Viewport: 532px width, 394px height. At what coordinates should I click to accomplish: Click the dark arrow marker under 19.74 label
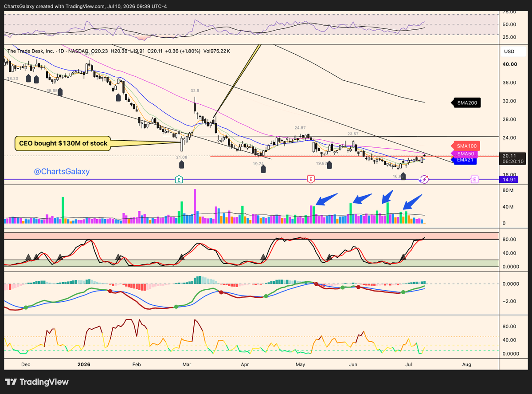[x=263, y=169]
